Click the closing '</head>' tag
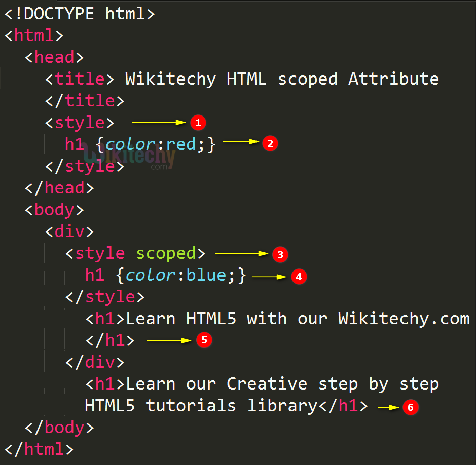The width and height of the screenshot is (476, 465). 59,188
